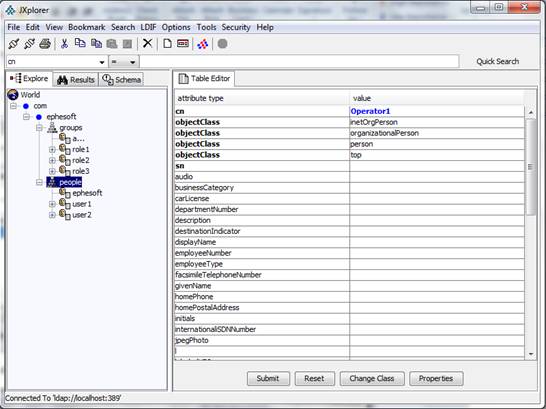Click the user2 entry icon
This screenshot has width=546, height=409.
[x=65, y=214]
